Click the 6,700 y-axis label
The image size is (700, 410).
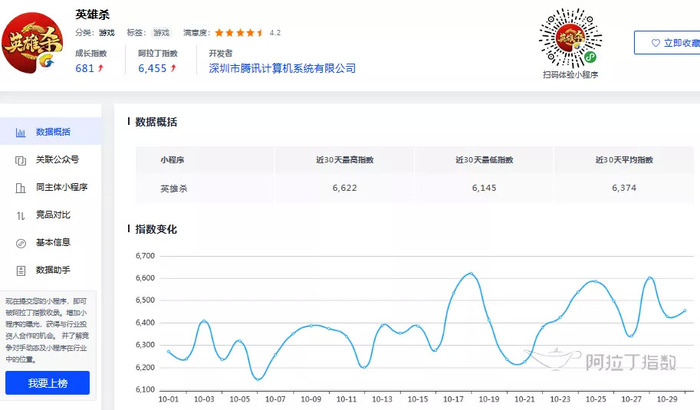[145, 256]
